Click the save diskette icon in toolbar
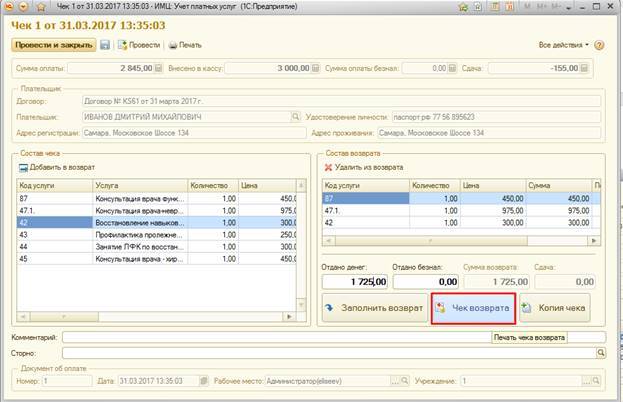The image size is (623, 402). coord(104,45)
